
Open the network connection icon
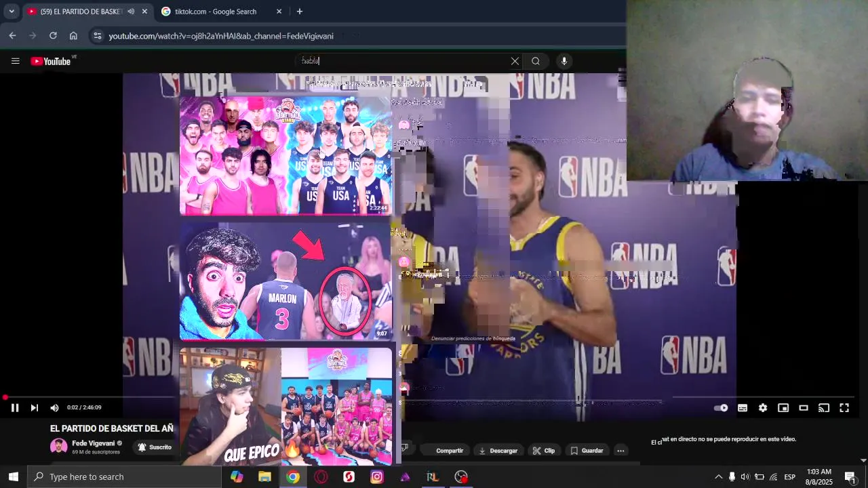pos(773,476)
